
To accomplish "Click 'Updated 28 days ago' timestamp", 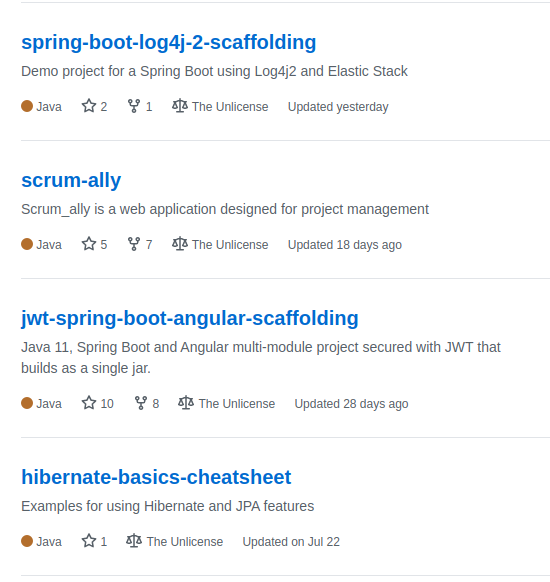I will (351, 404).
